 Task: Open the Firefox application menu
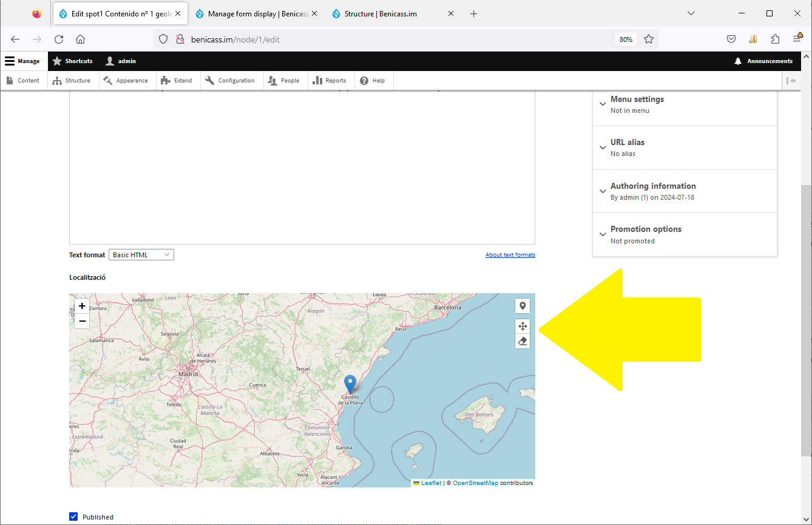click(x=797, y=39)
